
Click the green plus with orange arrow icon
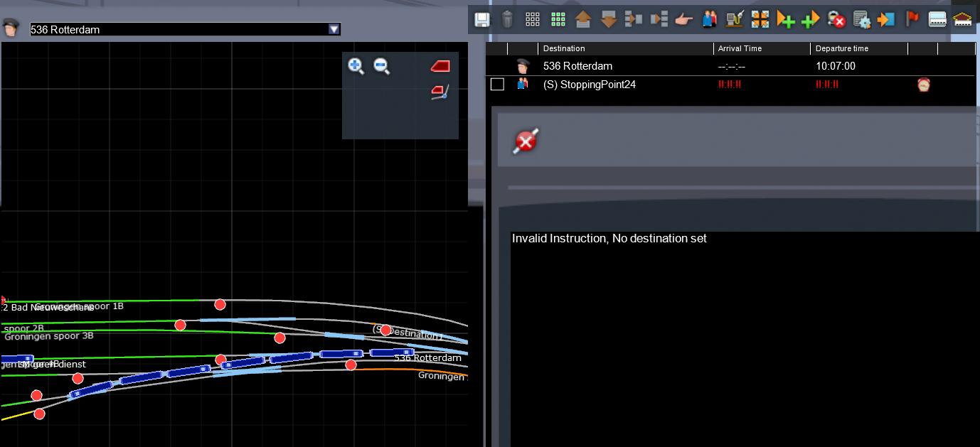811,19
